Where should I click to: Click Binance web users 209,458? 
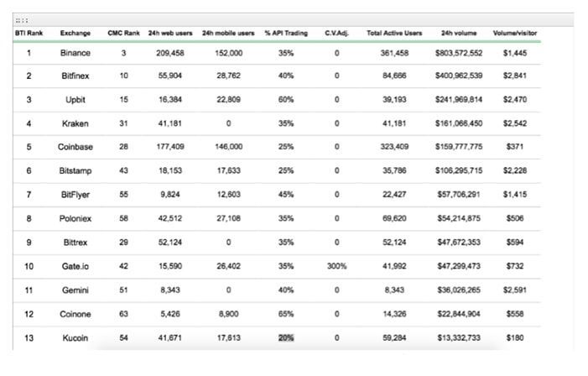click(x=170, y=53)
